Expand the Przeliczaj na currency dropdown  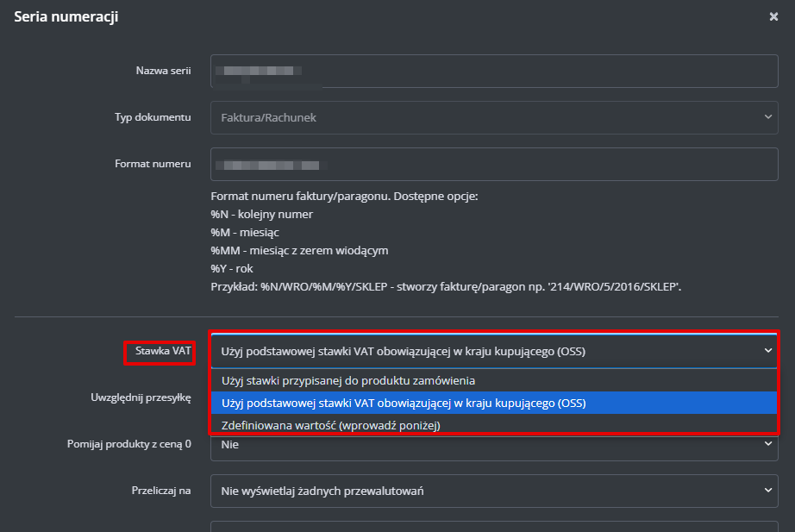[x=493, y=491]
